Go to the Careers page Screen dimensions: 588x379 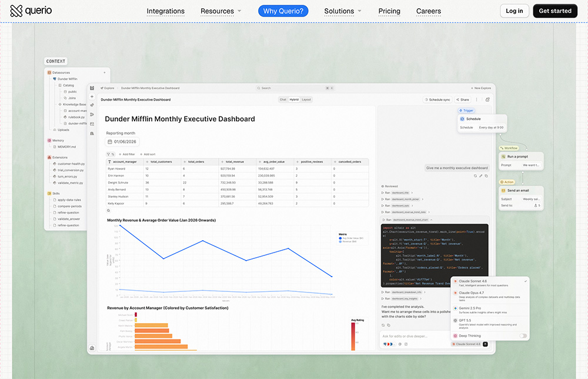click(x=429, y=11)
